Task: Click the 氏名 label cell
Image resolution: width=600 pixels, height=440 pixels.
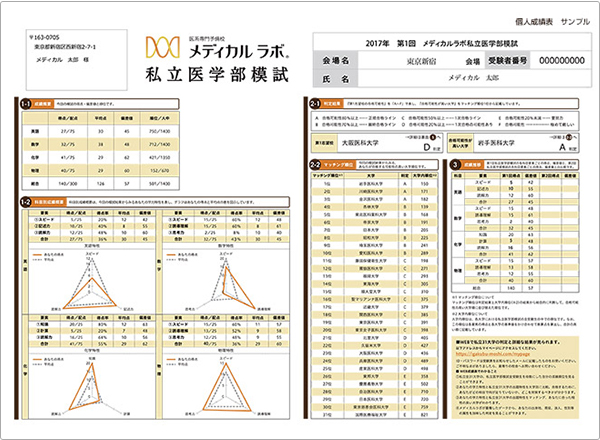Action: pyautogui.click(x=337, y=76)
